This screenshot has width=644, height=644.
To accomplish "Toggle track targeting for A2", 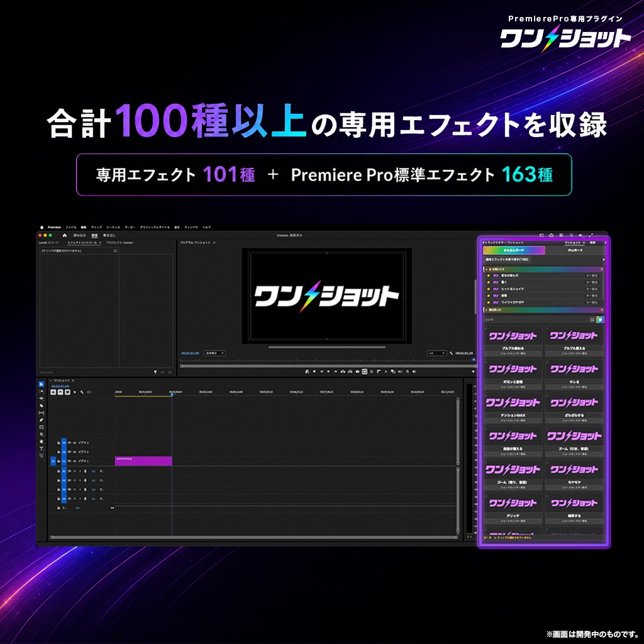I will tap(64, 480).
